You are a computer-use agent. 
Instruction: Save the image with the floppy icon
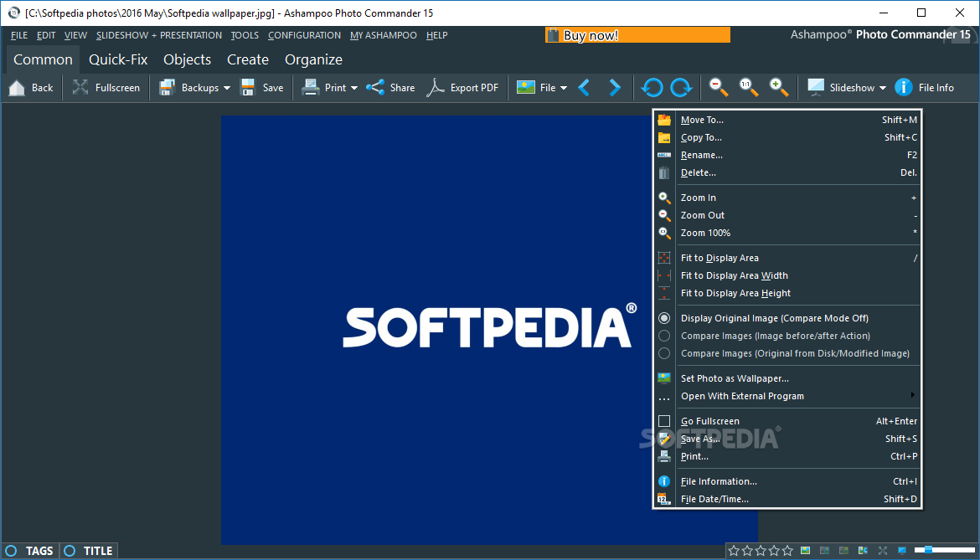pyautogui.click(x=248, y=88)
